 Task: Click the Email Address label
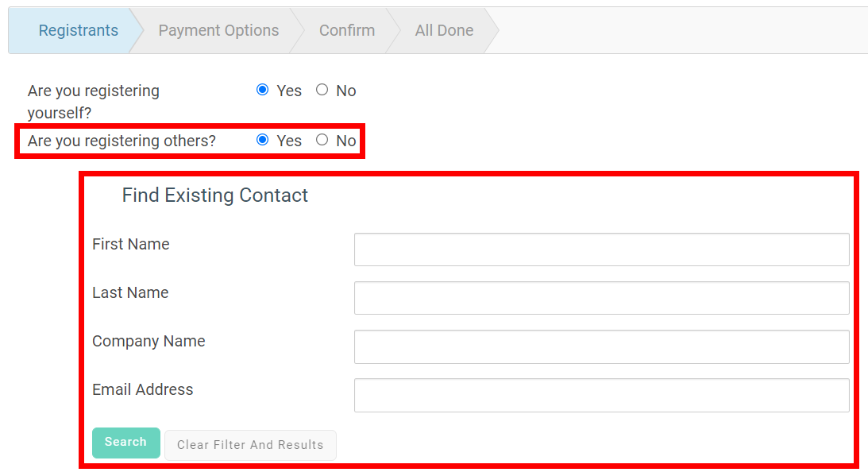click(x=143, y=389)
